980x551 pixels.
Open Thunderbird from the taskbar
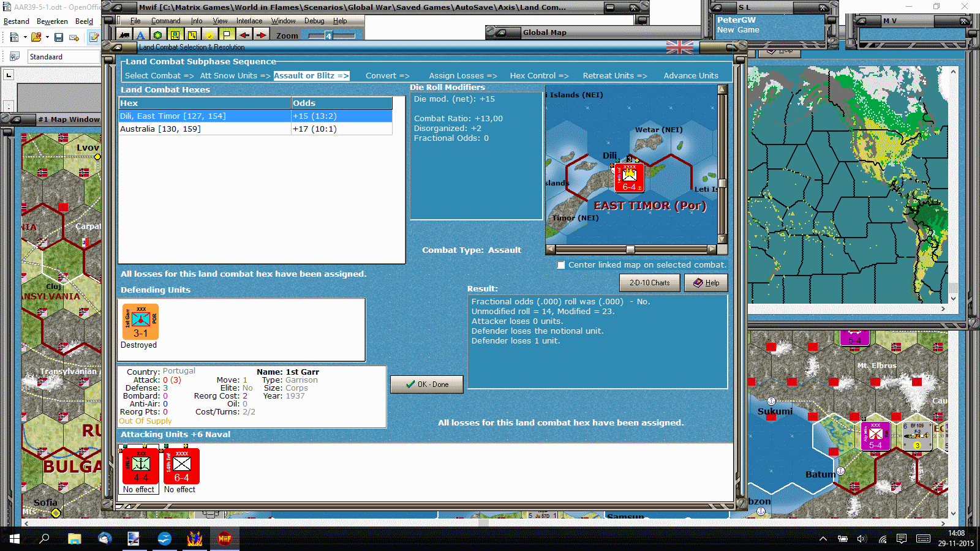(105, 539)
